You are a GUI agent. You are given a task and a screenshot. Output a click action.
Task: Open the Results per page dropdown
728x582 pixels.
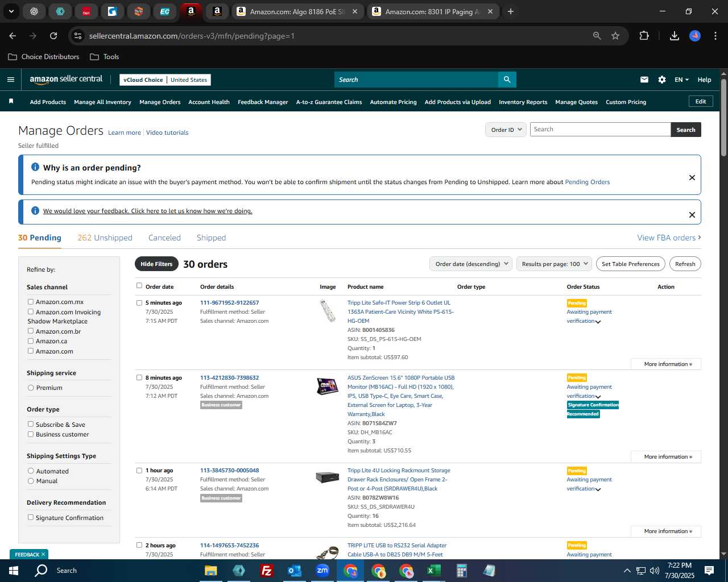[x=555, y=264]
